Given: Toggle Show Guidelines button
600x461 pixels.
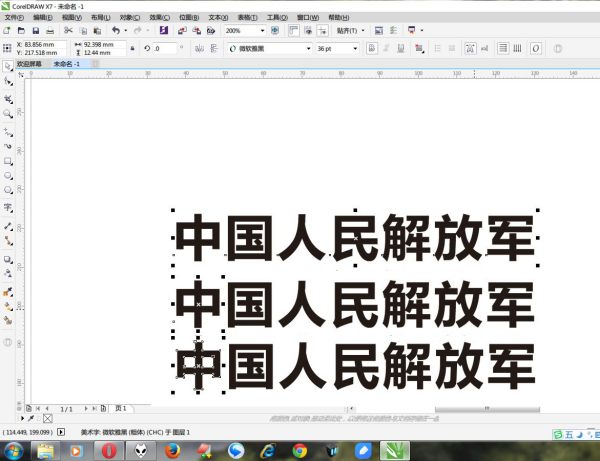Looking at the screenshot, I should (323, 31).
